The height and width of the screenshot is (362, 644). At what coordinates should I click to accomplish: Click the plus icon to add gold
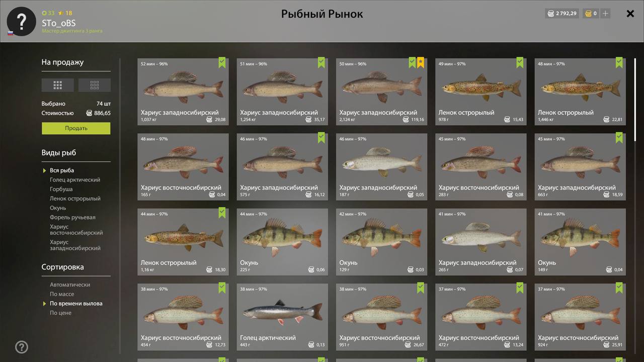tap(605, 14)
